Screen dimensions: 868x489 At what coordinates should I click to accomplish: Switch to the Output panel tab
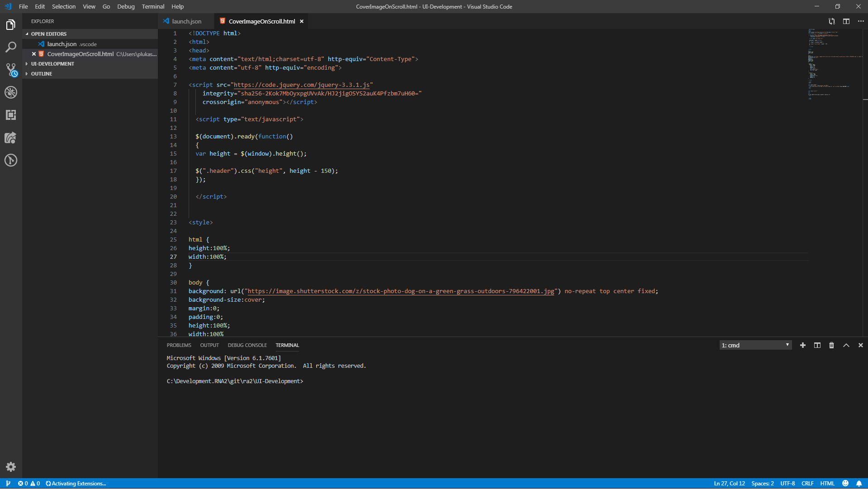tap(209, 345)
